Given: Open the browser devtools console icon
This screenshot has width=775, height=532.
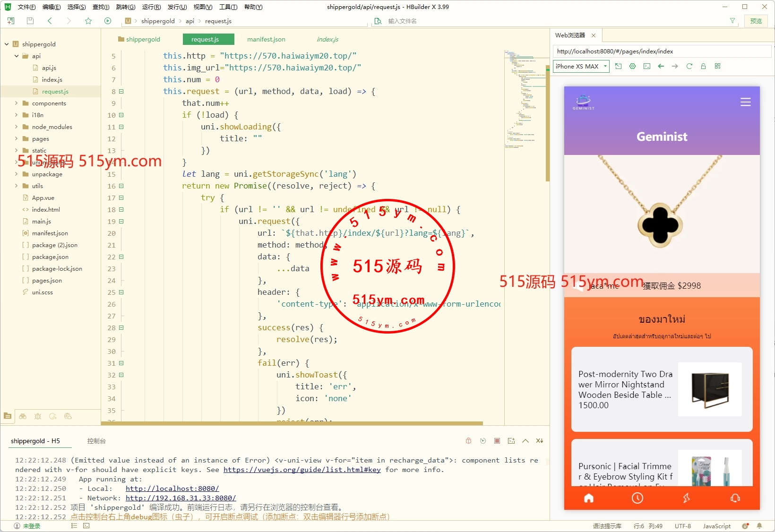Looking at the screenshot, I should tap(646, 66).
